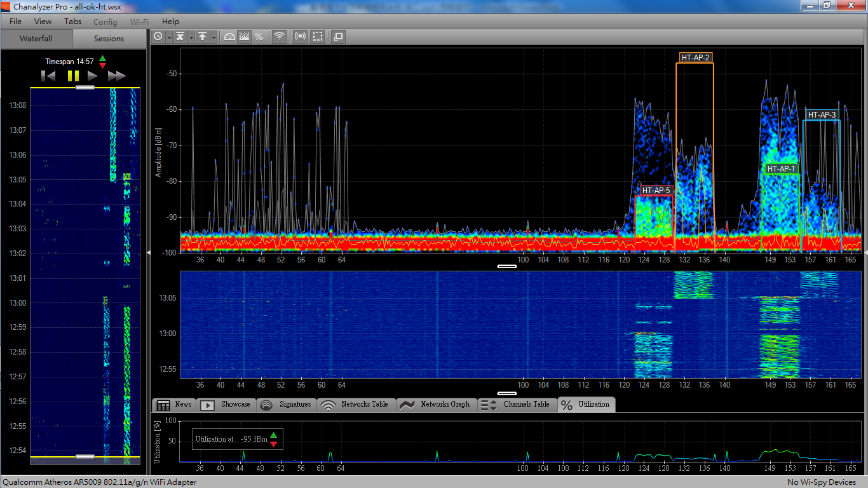Expand dropdown arrow beside upward arrow icon
The height and width of the screenshot is (488, 868).
[x=214, y=37]
